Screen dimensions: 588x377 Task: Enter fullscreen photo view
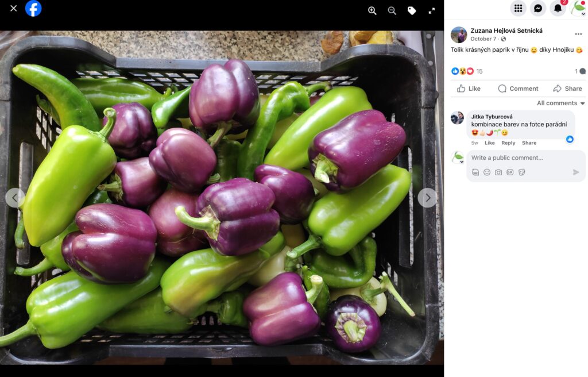[x=432, y=11]
